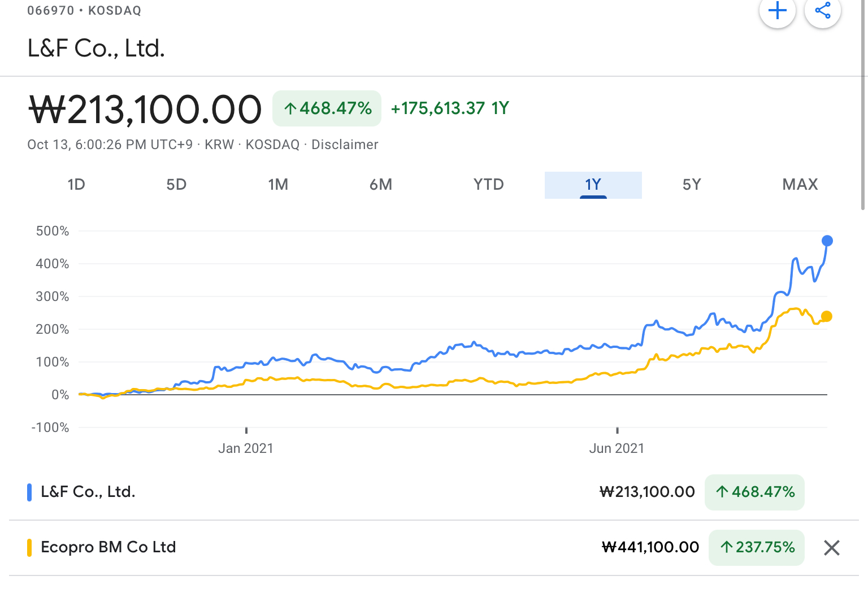Select the 1D time range tab
This screenshot has width=868, height=589.
(76, 185)
